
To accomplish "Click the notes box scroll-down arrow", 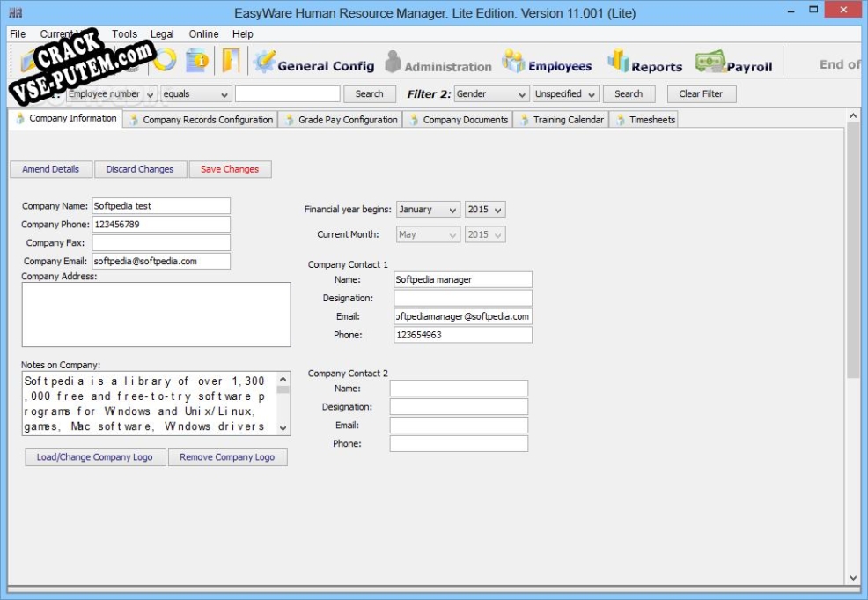I will pyautogui.click(x=283, y=427).
